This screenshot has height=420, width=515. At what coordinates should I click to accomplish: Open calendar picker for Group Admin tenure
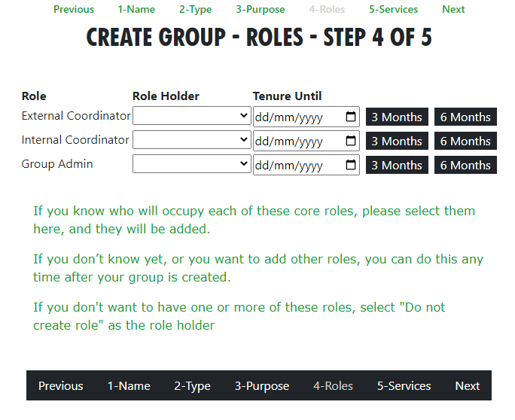click(351, 165)
